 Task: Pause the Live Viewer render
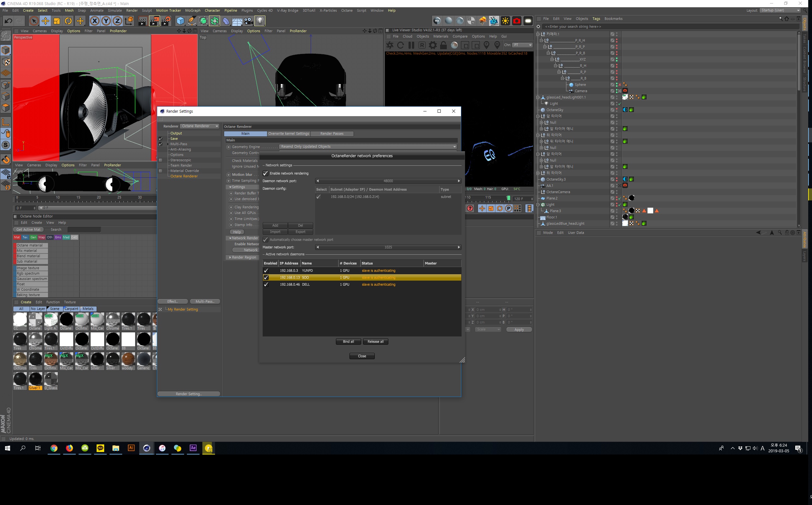pos(411,45)
